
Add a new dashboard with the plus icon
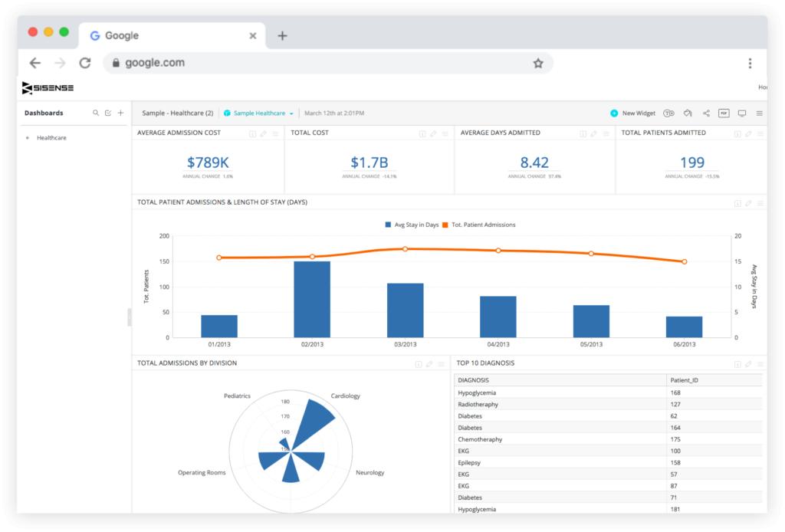pos(120,113)
